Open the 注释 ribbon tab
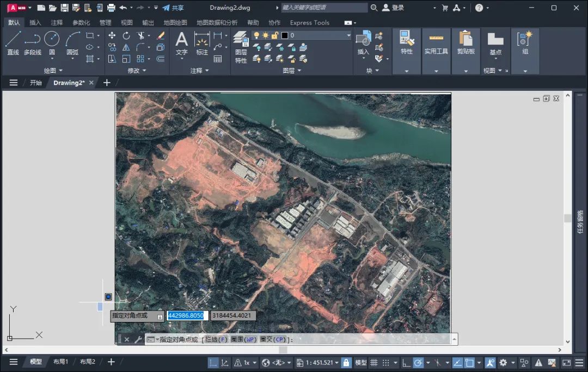The image size is (588, 372). pyautogui.click(x=57, y=22)
